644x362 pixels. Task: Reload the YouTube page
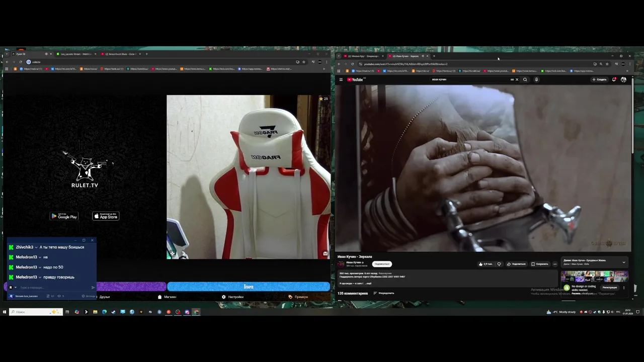pos(352,64)
